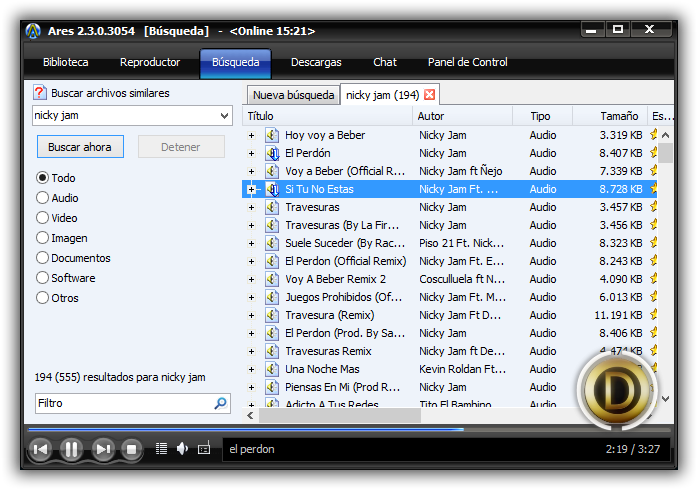
Task: Select the Todo radio button
Action: [x=42, y=178]
